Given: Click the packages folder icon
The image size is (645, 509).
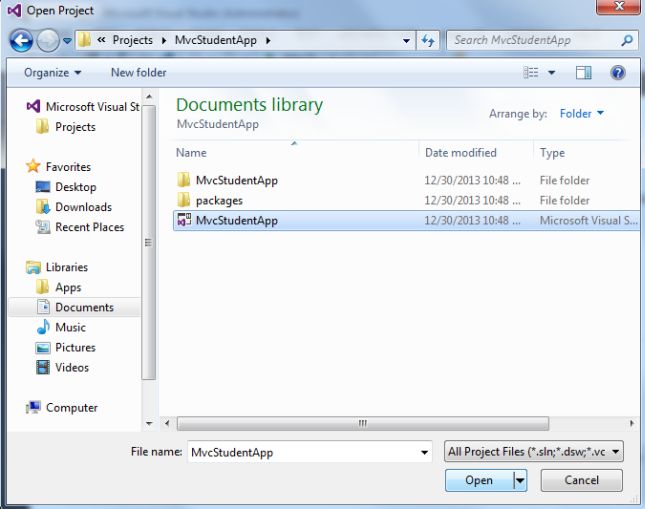Looking at the screenshot, I should tap(183, 200).
